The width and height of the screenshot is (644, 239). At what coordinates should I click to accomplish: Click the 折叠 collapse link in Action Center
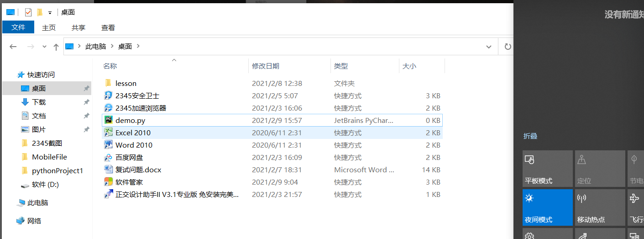[530, 136]
